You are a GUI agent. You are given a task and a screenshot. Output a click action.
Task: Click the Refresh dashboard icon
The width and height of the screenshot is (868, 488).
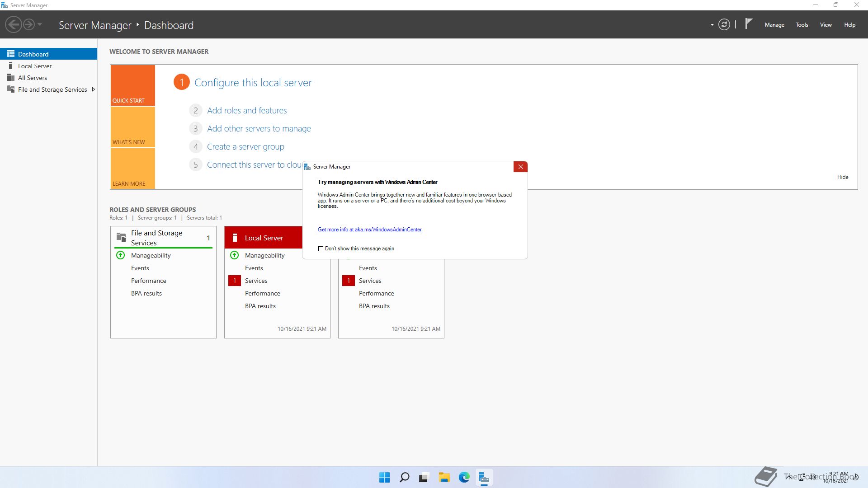click(x=724, y=25)
